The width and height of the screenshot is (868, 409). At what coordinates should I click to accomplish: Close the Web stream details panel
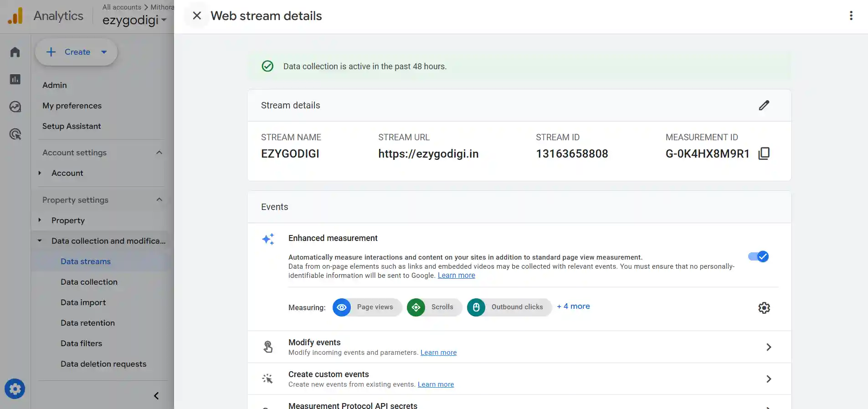tap(197, 15)
